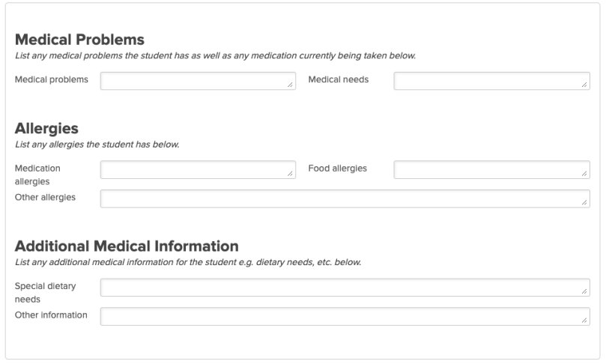Click the Additional Medical Information heading

coord(127,246)
